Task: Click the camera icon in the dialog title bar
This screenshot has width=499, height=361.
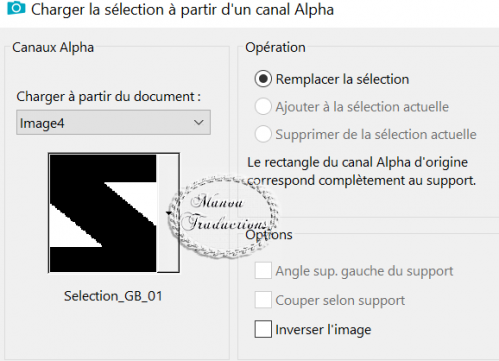Action: [16, 8]
